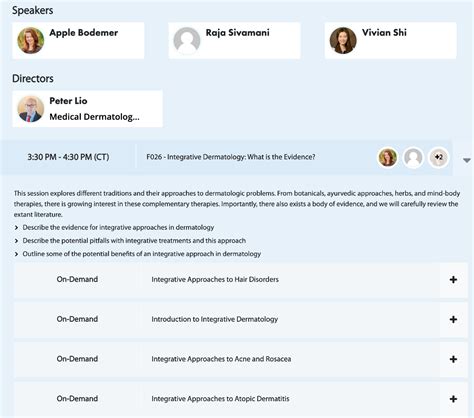Open the Vivian Shi speaker name
The width and height of the screenshot is (474, 418).
(x=384, y=33)
